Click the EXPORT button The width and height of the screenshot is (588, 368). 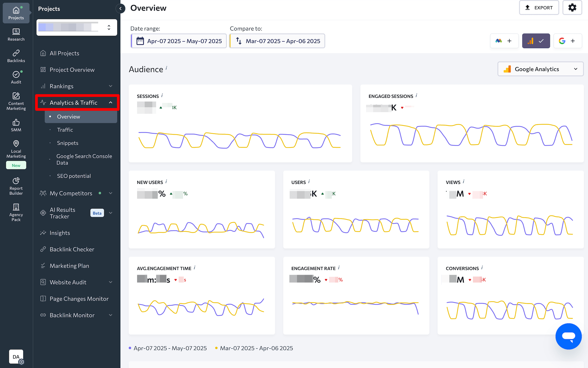539,8
